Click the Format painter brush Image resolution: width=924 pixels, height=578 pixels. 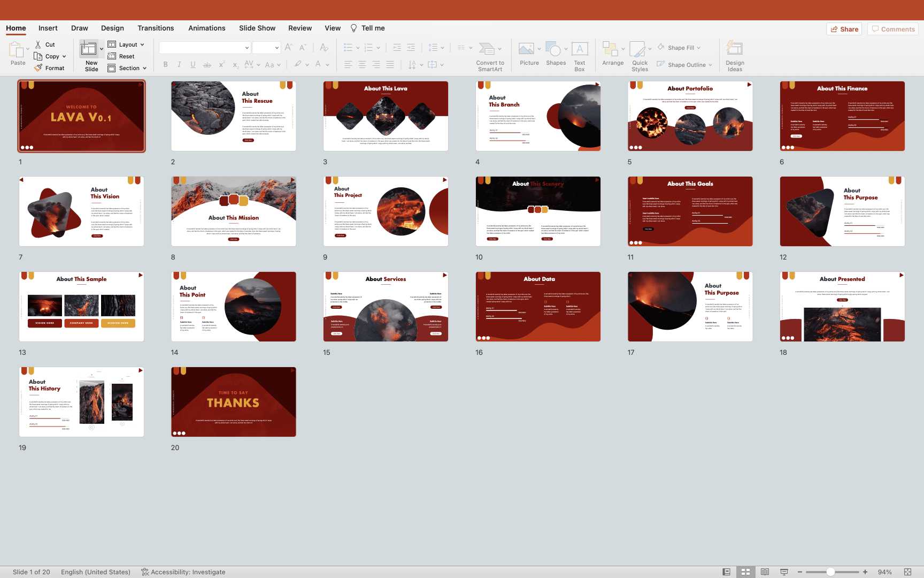38,68
